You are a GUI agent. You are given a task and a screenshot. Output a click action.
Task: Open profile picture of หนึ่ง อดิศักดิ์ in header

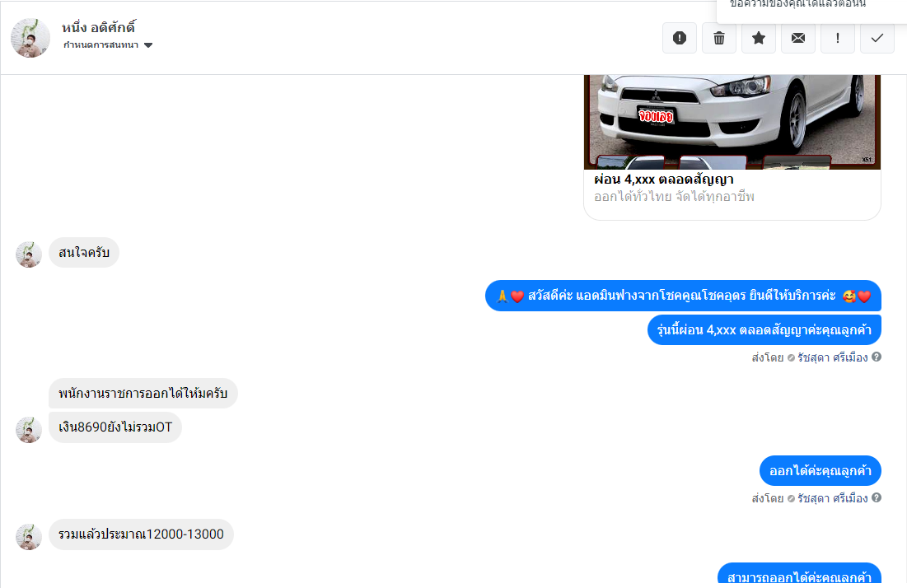30,38
